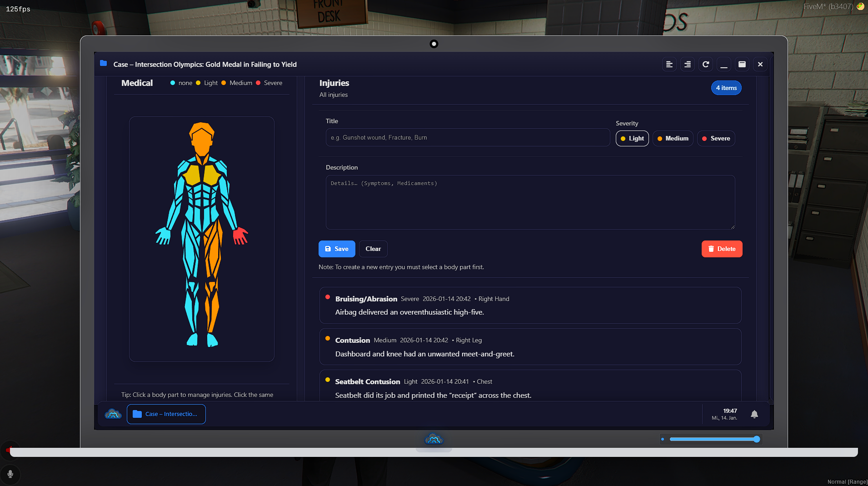The image size is (868, 486).
Task: Click the blue folder icon in the title bar
Action: [104, 64]
